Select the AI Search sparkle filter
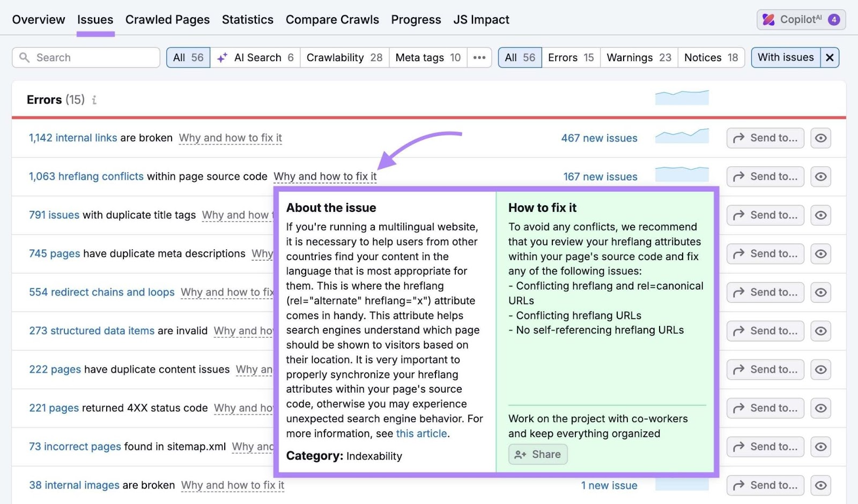This screenshot has width=858, height=504. pos(222,57)
